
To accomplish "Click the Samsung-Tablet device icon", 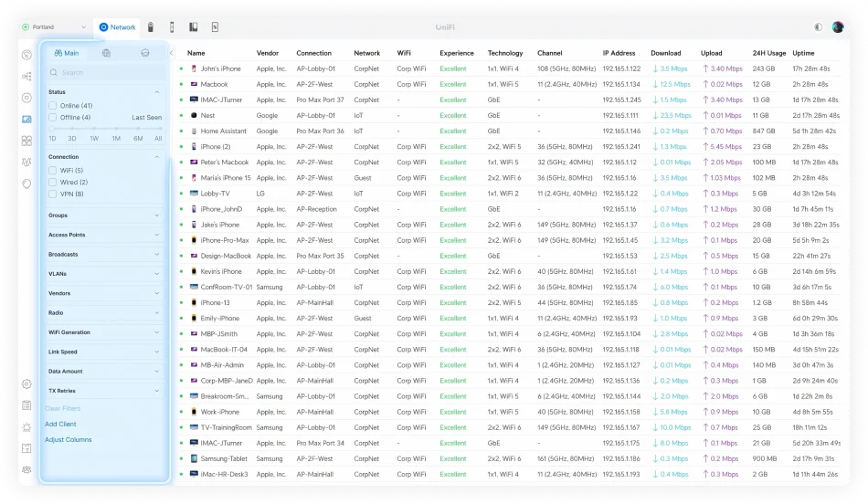I will point(194,458).
